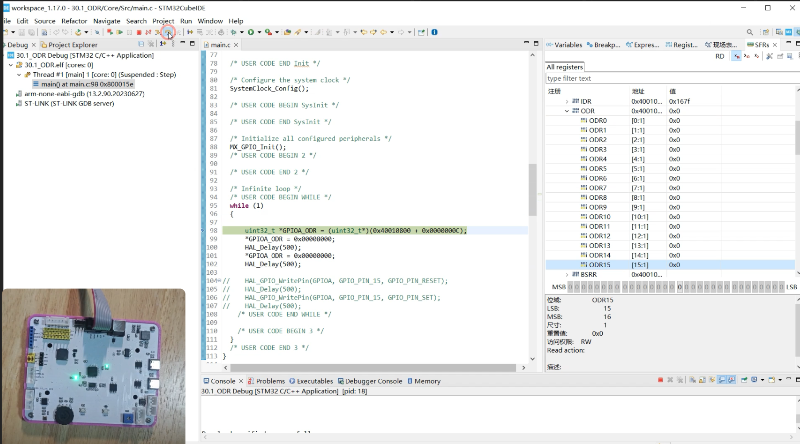Click the editor vertical scrollbar

pos(533,190)
